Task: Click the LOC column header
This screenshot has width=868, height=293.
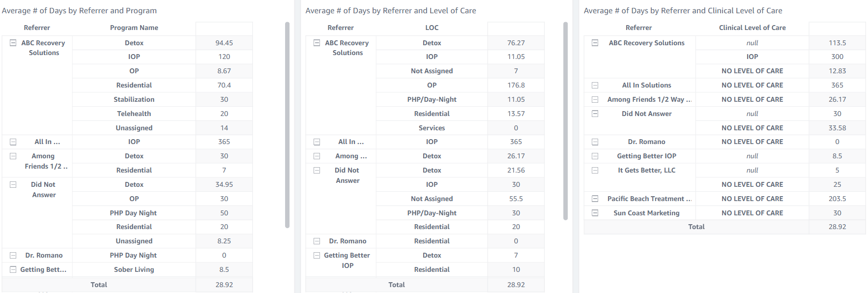Action: [x=432, y=28]
